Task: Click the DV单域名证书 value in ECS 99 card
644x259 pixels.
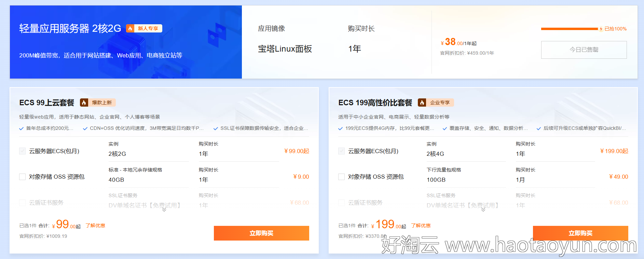Action: [145, 205]
